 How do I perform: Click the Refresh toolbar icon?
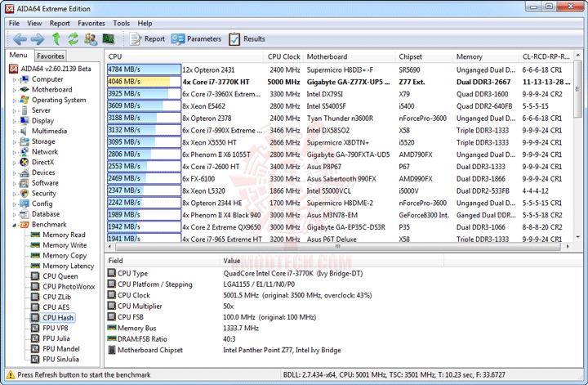73,38
